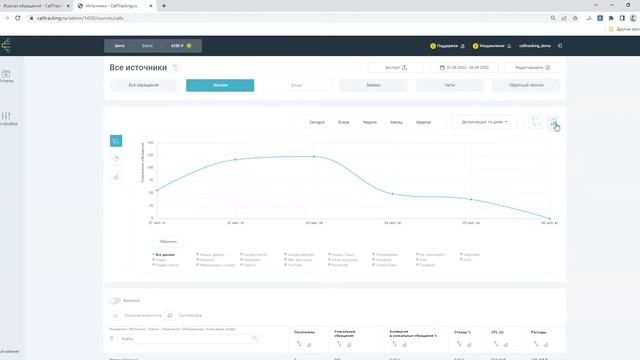Select the Месяц period
The height and width of the screenshot is (360, 640).
click(396, 122)
